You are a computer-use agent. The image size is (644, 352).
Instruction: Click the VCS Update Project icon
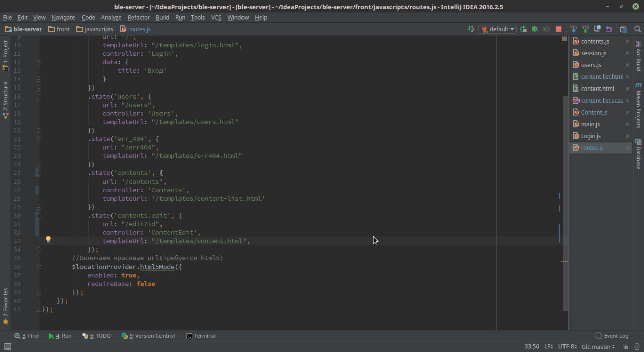(573, 29)
